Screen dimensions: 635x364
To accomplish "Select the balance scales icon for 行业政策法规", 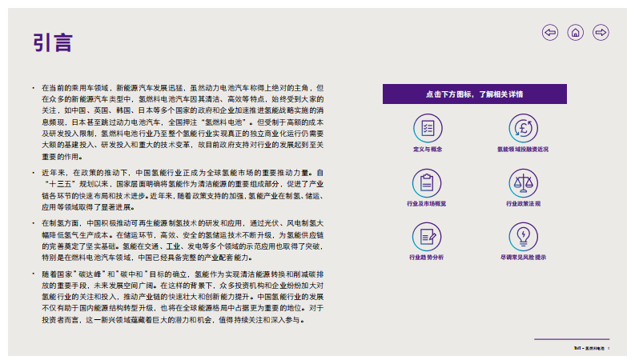I will (x=523, y=183).
